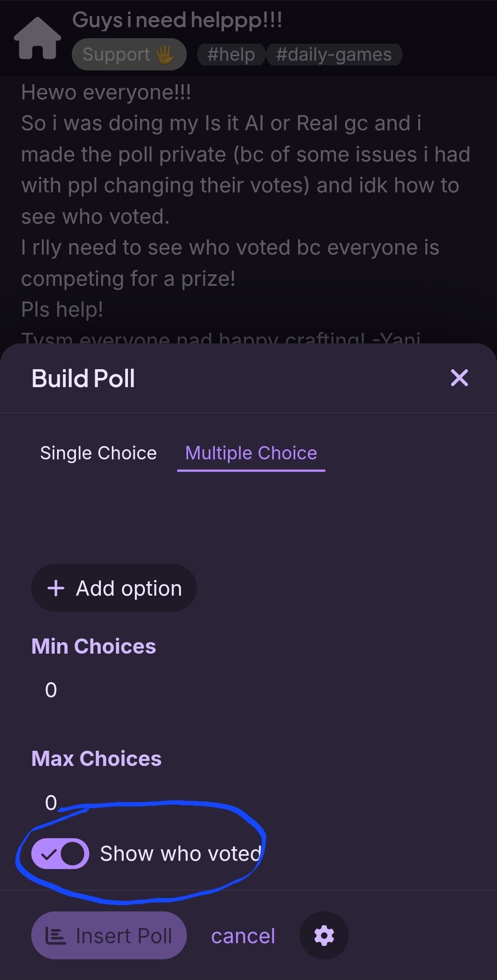Open poll settings gear icon
This screenshot has width=497, height=980.
tap(324, 936)
